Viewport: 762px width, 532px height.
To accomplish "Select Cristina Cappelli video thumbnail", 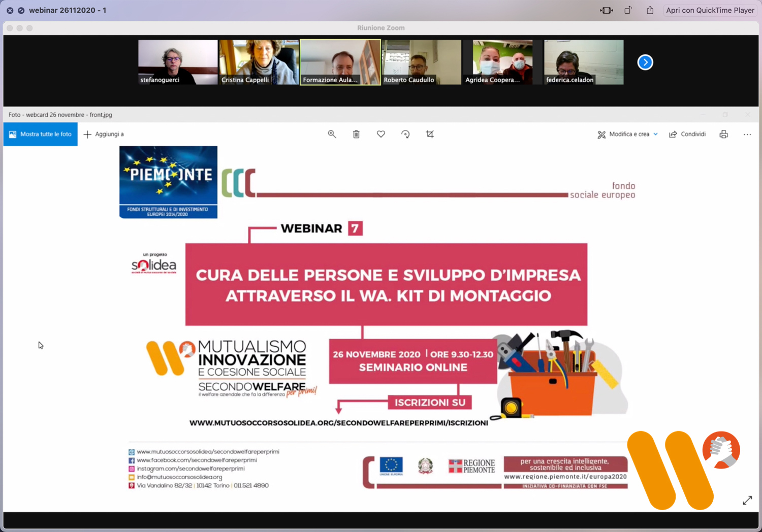I will tap(259, 62).
